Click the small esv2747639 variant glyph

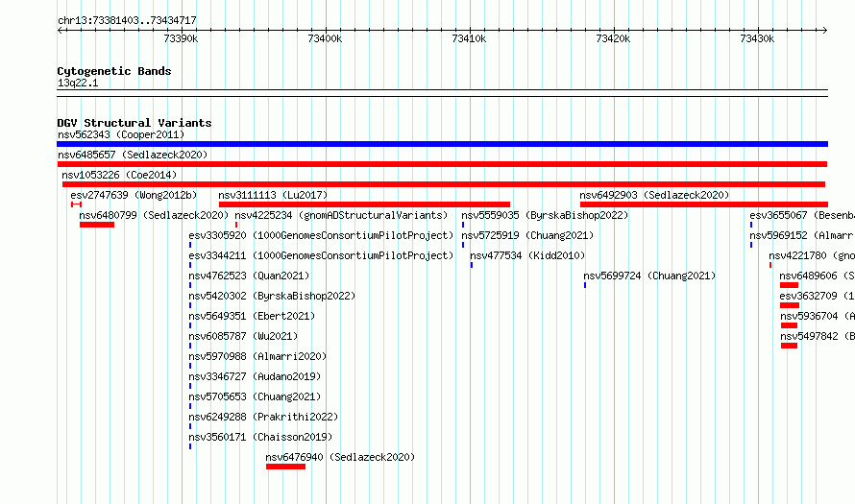[x=76, y=204]
